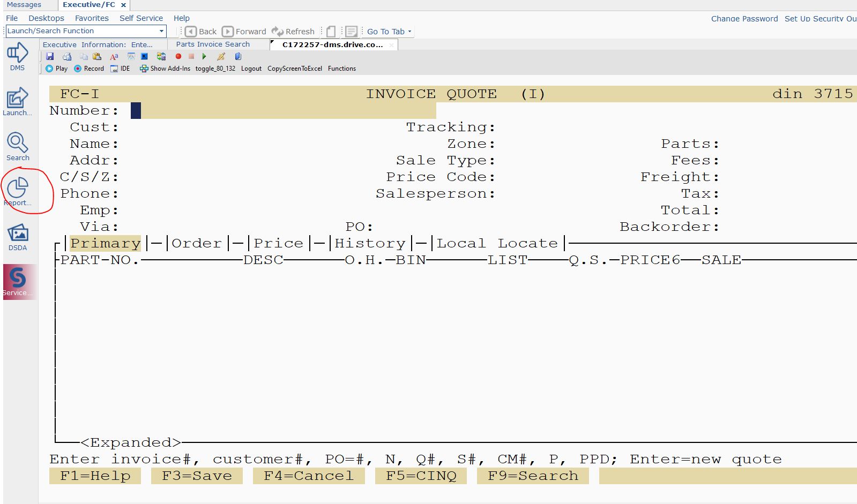Click the blue book toolbar icon
Image resolution: width=857 pixels, height=504 pixels.
tap(238, 56)
